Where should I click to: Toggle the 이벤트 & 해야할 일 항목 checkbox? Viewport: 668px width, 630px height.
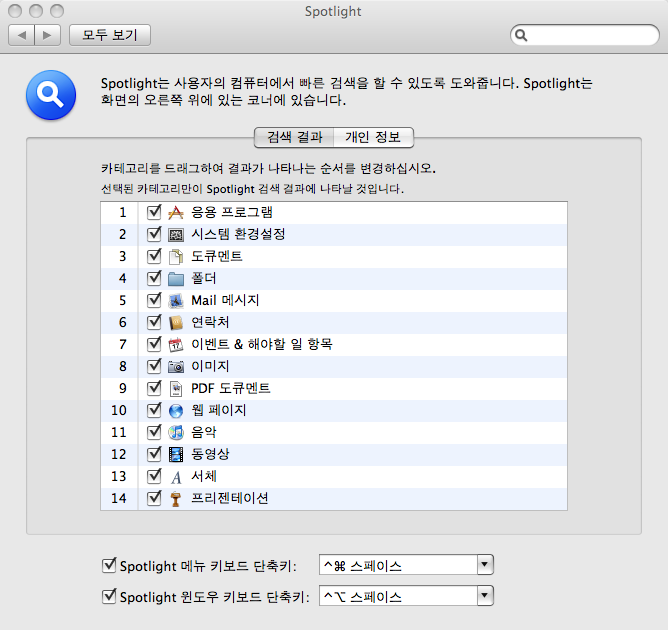154,344
